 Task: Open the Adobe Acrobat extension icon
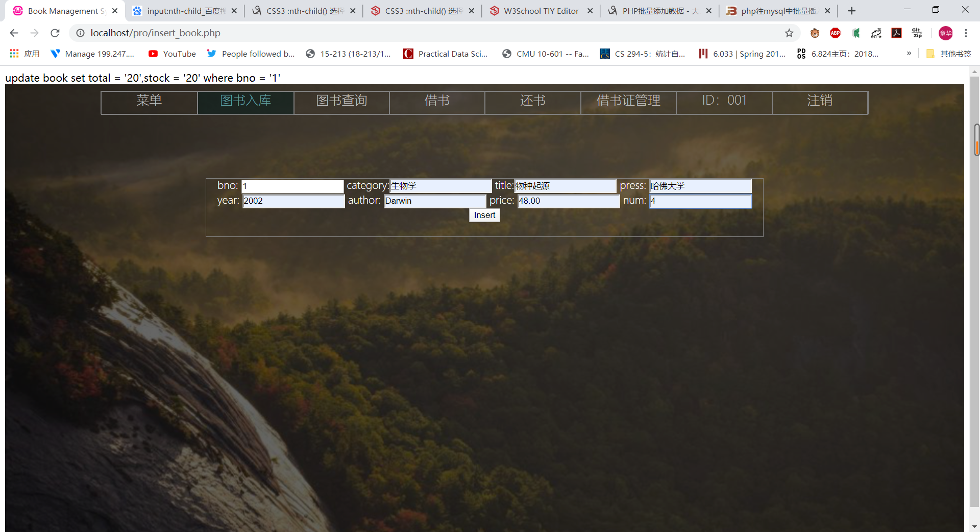pyautogui.click(x=896, y=33)
